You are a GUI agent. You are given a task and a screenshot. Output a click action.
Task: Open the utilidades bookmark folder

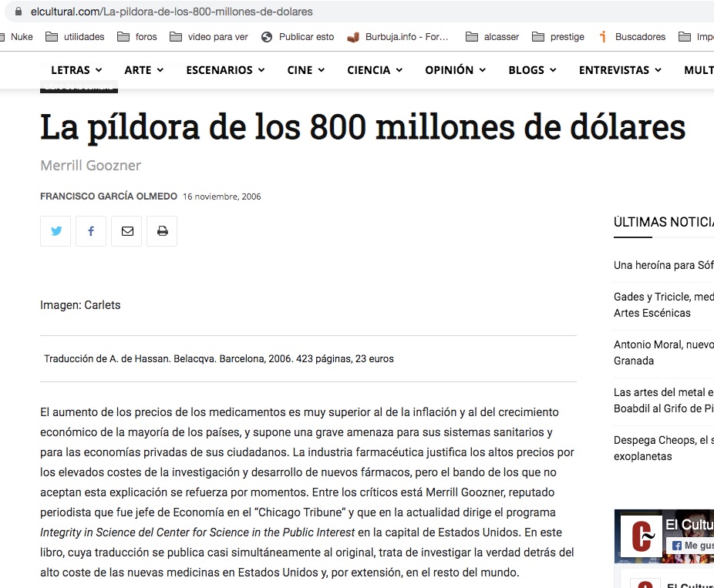[x=76, y=36]
